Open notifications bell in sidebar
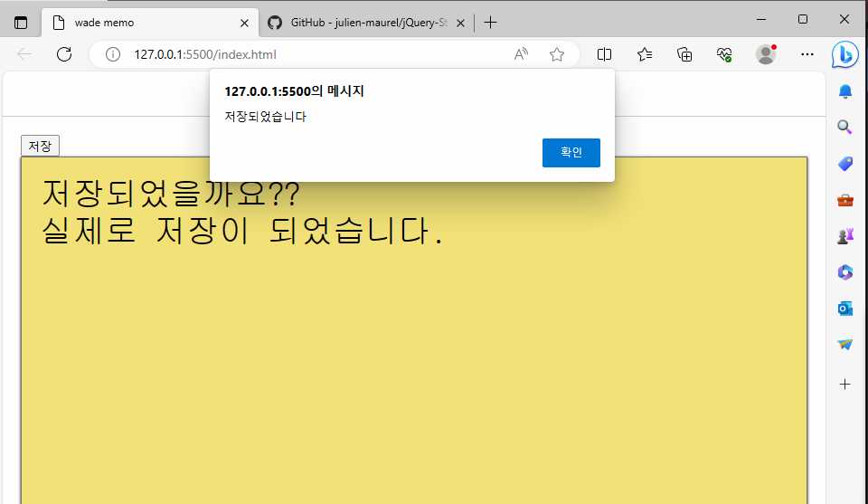 click(844, 91)
